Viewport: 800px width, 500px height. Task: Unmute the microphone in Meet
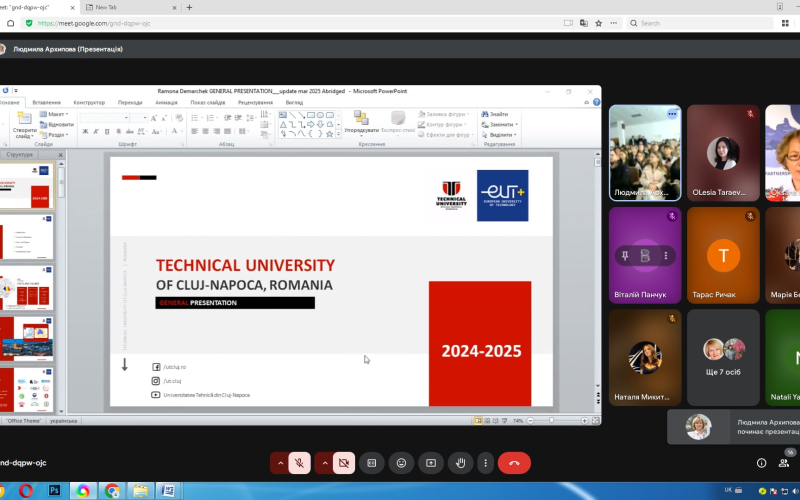pos(299,463)
